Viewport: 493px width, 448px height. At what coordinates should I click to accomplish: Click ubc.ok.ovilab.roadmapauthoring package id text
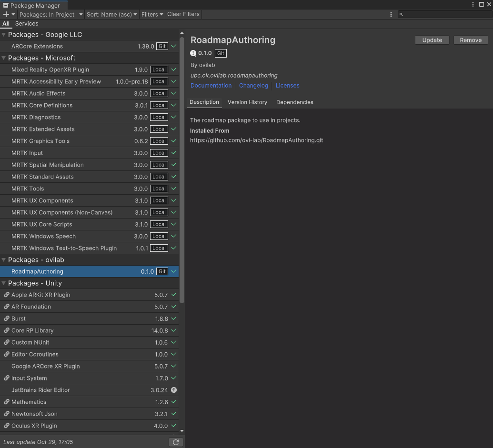(x=234, y=75)
